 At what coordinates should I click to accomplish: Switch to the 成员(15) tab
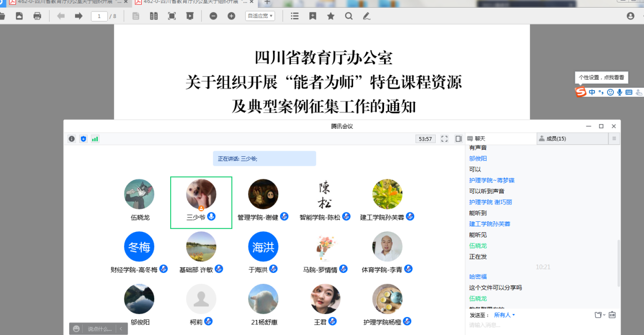click(556, 139)
